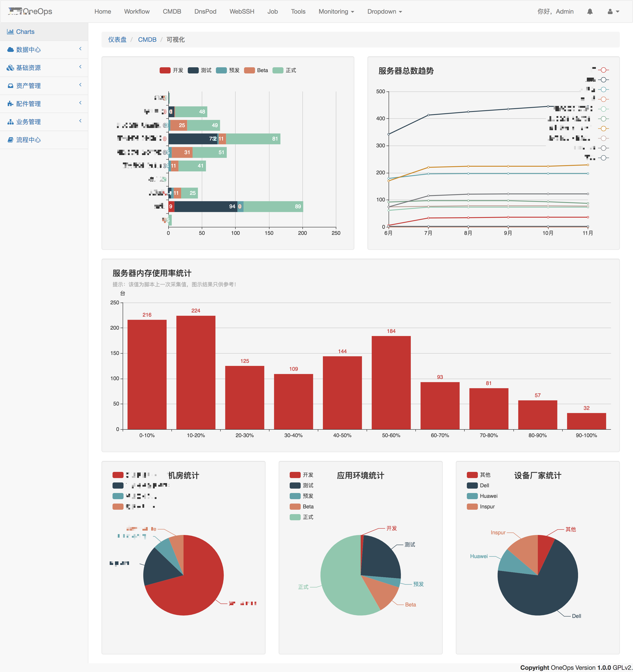The width and height of the screenshot is (633, 672).
Task: Toggle the orange trend-line legend marker
Action: tap(603, 128)
